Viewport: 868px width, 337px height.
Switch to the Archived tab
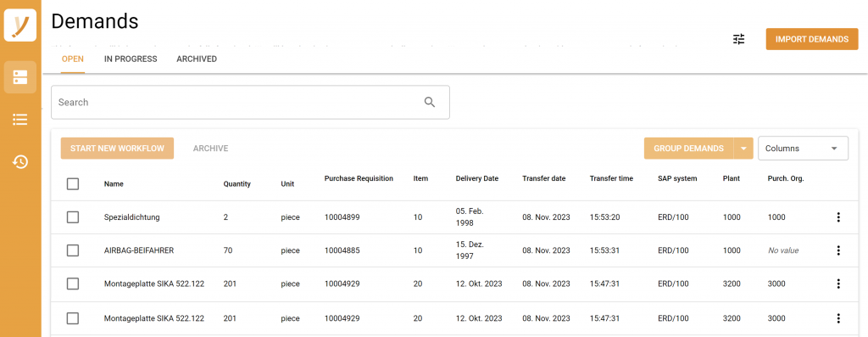click(197, 59)
